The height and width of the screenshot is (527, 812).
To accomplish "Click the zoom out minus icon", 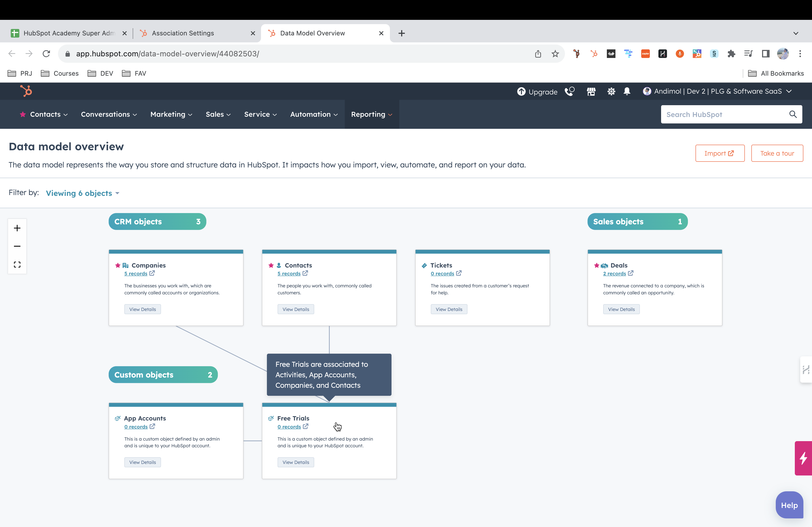I will 17,246.
